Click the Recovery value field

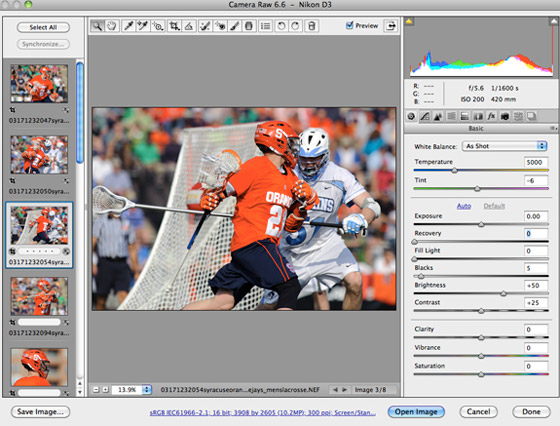tap(536, 234)
